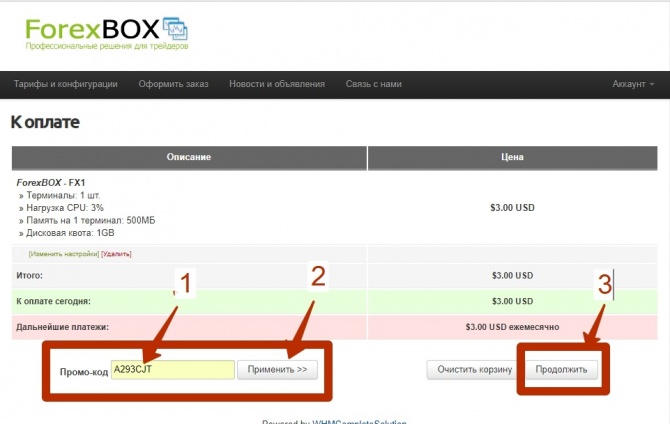Select the Итого: label
Image resolution: width=670 pixels, height=424 pixels.
pos(29,276)
